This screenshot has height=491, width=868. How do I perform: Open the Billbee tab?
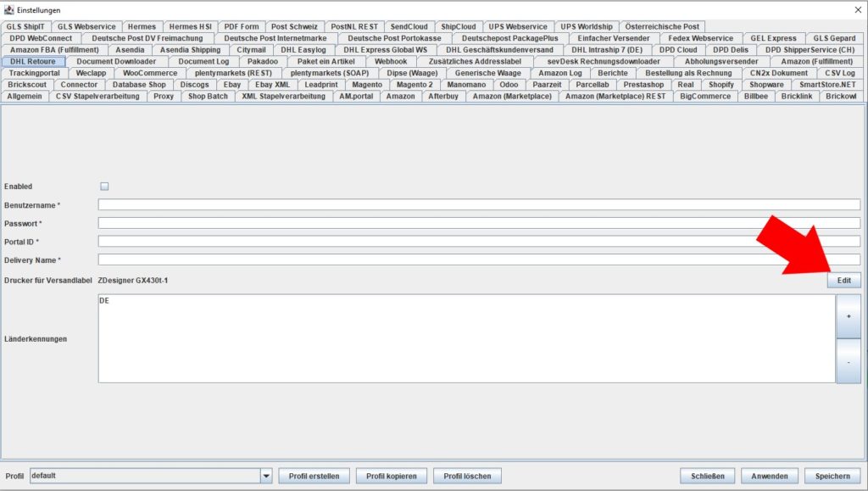(755, 97)
